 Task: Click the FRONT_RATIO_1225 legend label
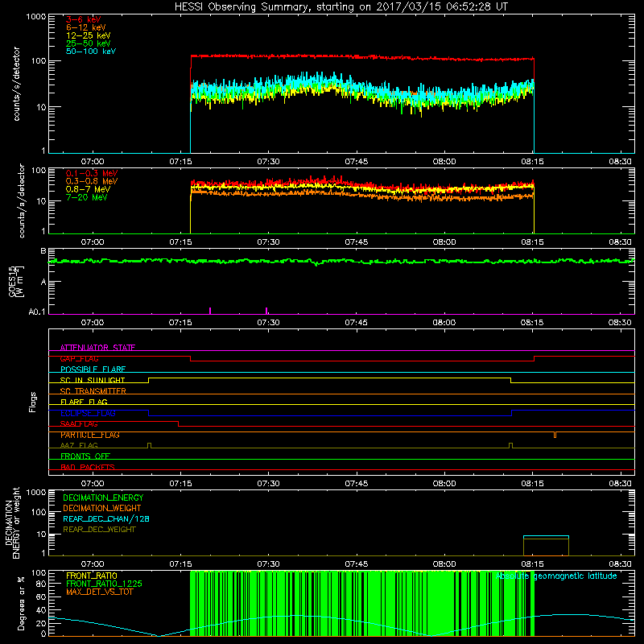point(105,584)
